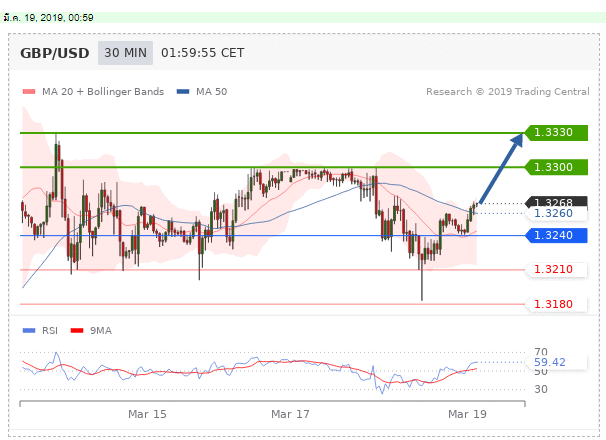Click the 1.3180 support level label
This screenshot has width=606, height=440.
(556, 304)
